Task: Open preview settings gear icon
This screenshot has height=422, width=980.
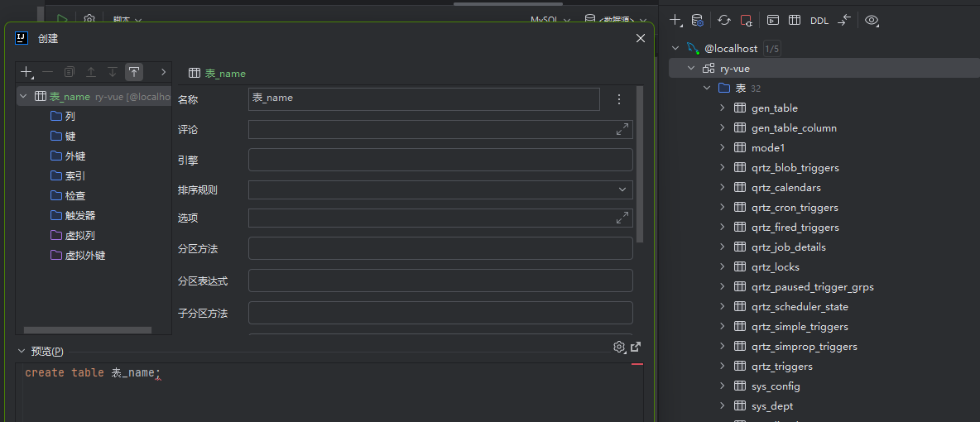Action: click(x=618, y=347)
